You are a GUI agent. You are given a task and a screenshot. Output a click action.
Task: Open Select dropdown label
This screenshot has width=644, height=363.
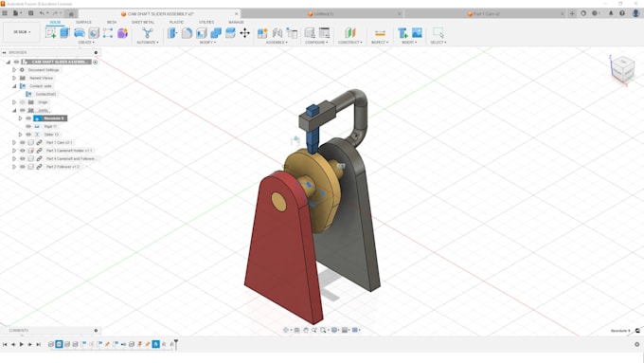438,43
